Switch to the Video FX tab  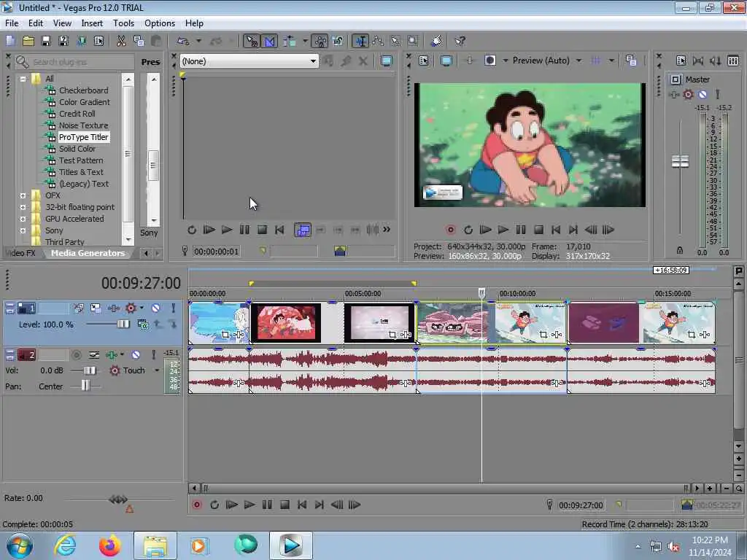tap(21, 253)
